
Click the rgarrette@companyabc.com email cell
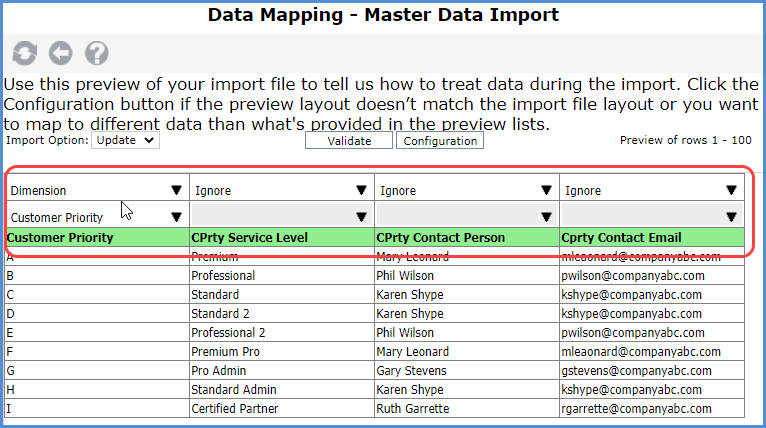(x=651, y=408)
